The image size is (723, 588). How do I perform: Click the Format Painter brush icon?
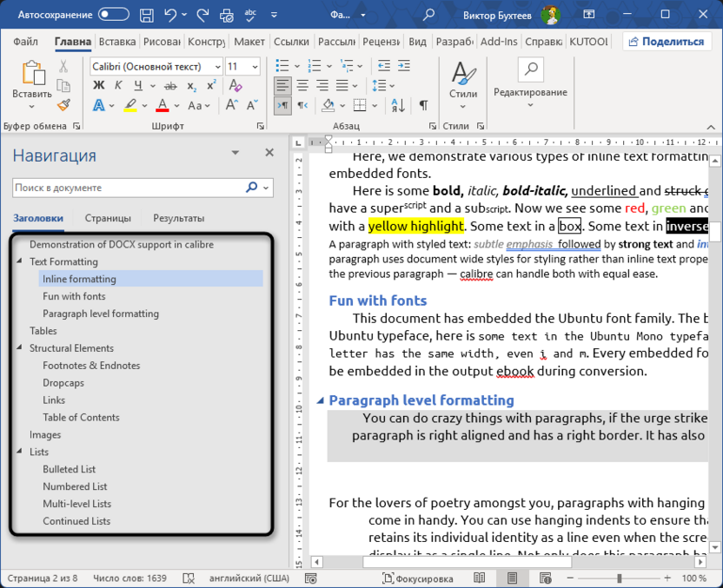point(64,105)
